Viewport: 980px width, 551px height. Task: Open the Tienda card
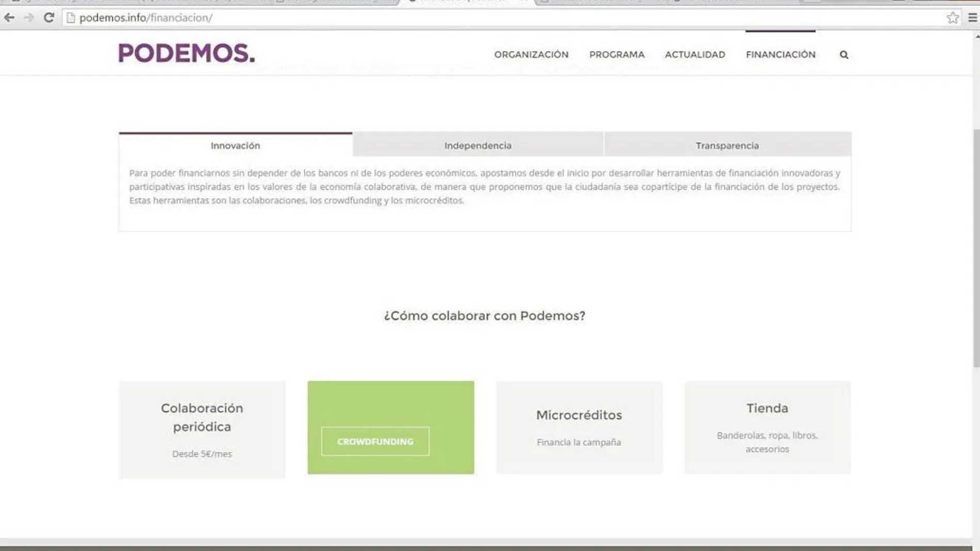coord(767,427)
